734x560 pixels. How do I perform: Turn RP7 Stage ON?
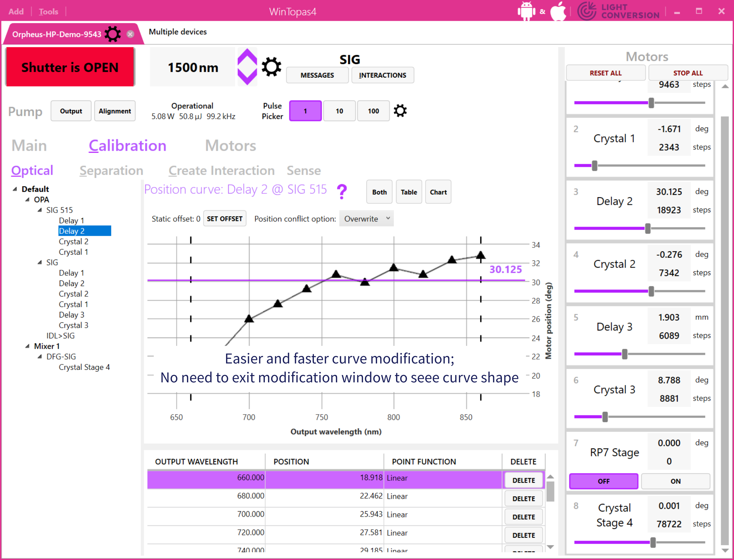pyautogui.click(x=675, y=481)
